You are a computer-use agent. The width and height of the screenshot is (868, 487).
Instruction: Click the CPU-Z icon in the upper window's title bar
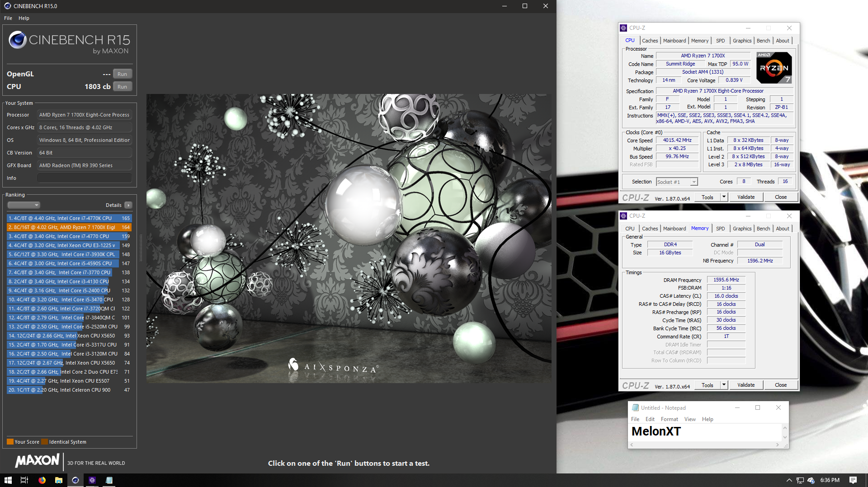623,28
